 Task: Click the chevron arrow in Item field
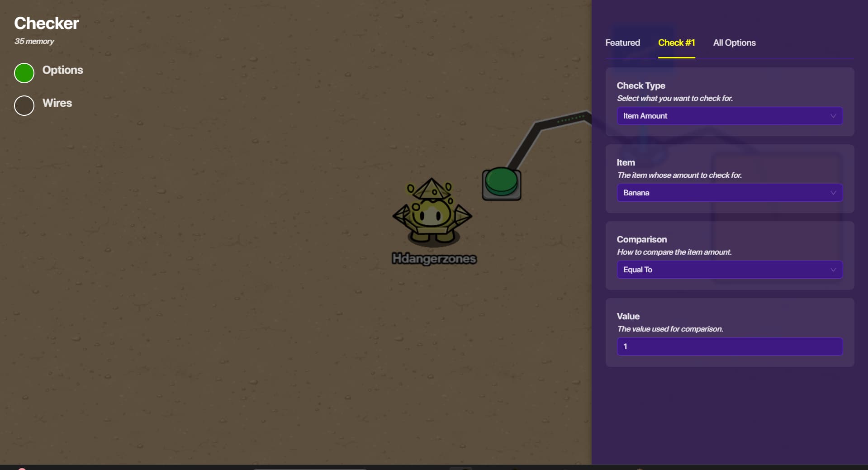pyautogui.click(x=833, y=193)
